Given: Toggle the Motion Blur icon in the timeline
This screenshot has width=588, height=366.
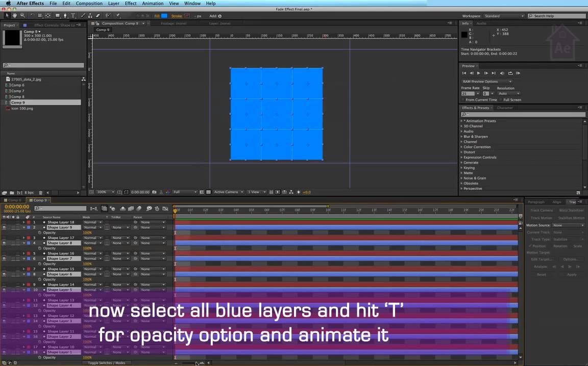Looking at the screenshot, I should click(x=139, y=208).
